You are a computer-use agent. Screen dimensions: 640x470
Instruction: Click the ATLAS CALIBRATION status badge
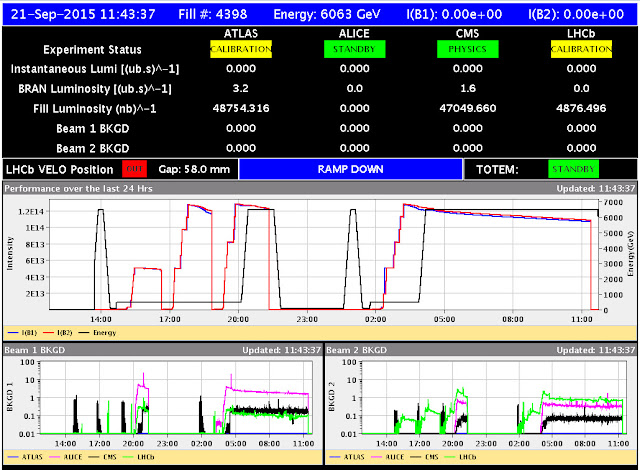(x=241, y=49)
